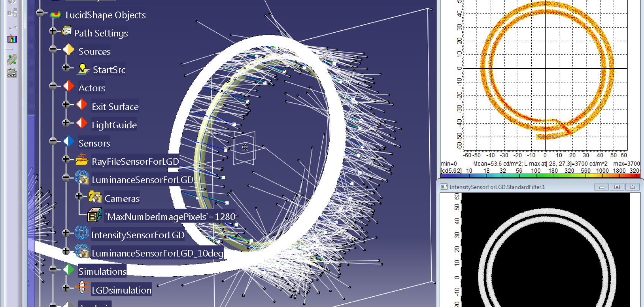This screenshot has height=307, width=644.
Task: Expand the LuminanceSensorForLGD_10deg node
Action: pyautogui.click(x=66, y=251)
